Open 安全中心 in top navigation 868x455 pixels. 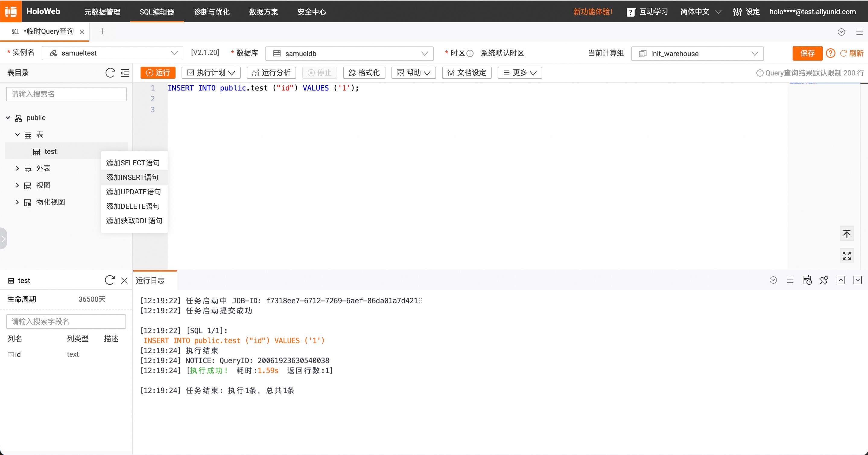point(312,12)
